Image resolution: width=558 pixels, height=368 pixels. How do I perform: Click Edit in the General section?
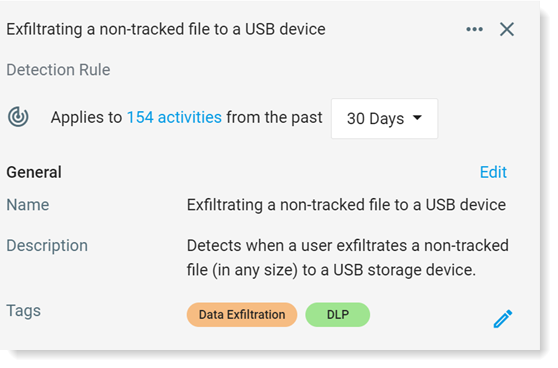coord(493,172)
